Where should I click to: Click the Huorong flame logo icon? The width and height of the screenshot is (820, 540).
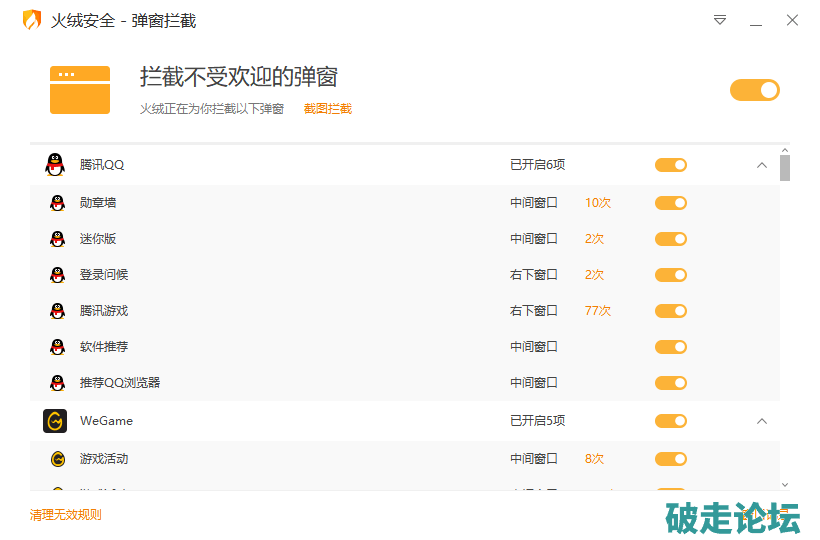coord(32,20)
